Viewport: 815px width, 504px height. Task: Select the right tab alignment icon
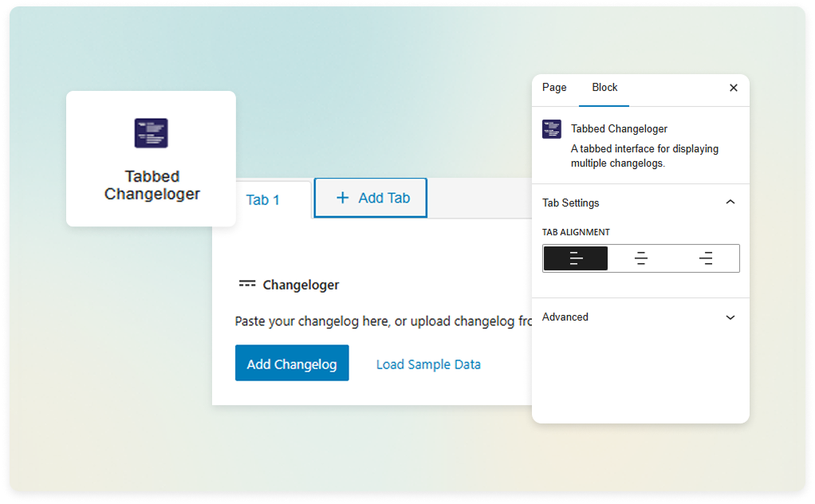[706, 258]
